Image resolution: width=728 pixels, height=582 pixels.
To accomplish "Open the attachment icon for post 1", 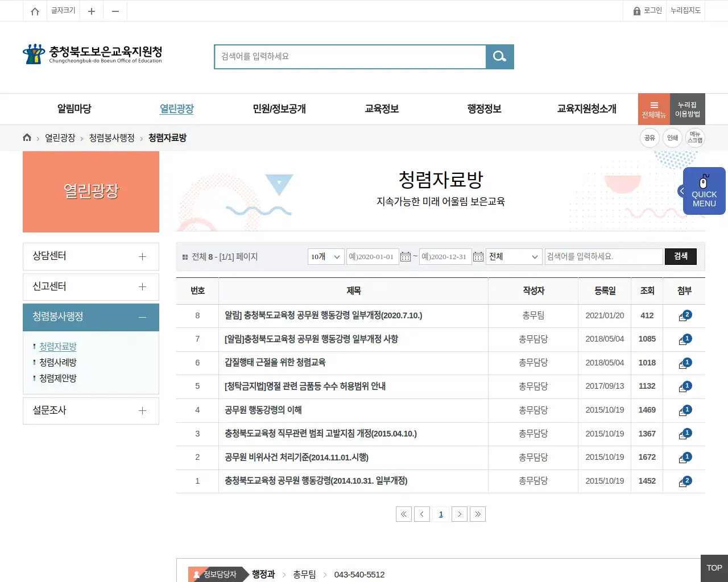I will pos(684,482).
